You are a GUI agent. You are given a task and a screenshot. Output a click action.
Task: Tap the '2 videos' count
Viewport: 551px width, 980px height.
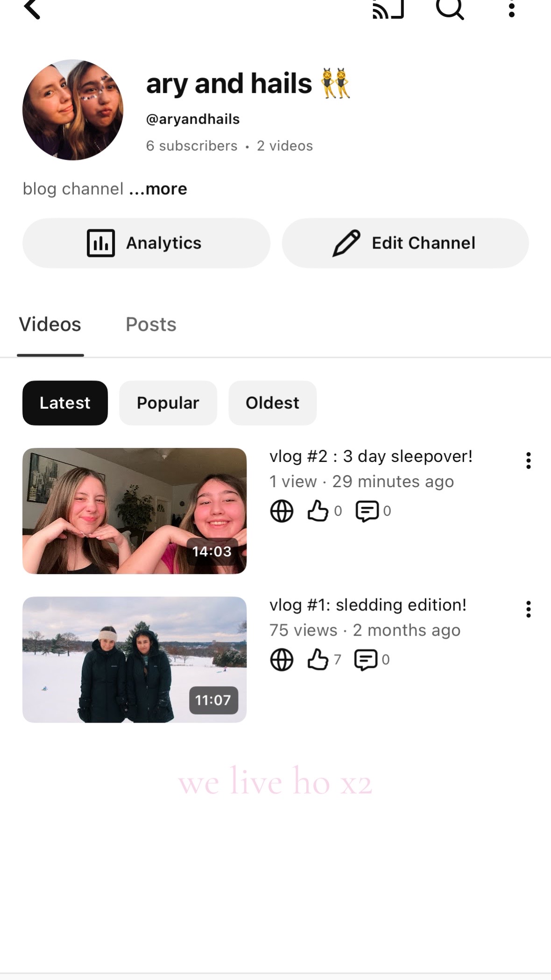click(x=285, y=146)
